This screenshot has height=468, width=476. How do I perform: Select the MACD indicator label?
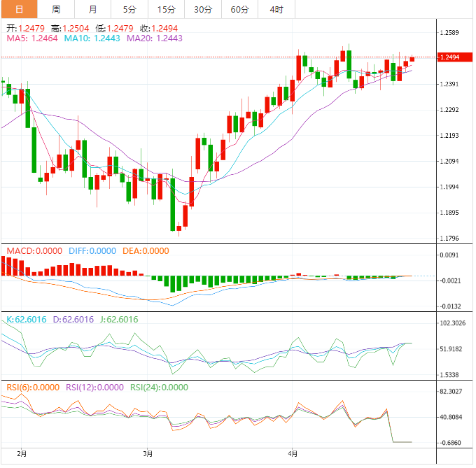click(34, 250)
